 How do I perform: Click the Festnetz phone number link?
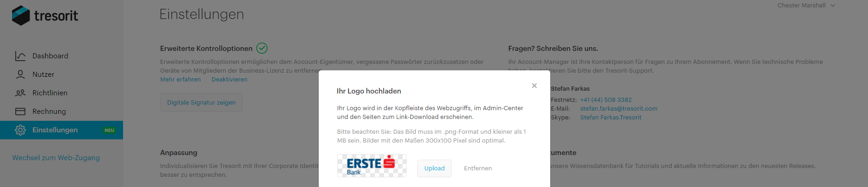coord(606,100)
